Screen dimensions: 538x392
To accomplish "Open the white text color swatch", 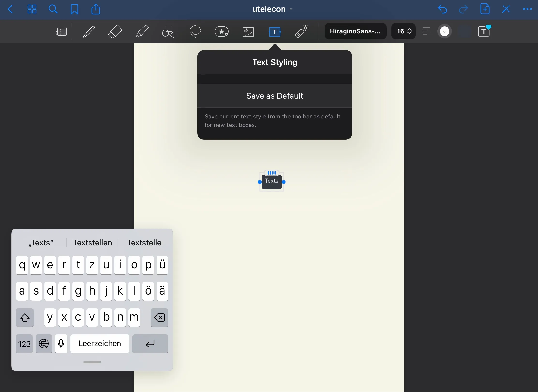I will point(444,31).
